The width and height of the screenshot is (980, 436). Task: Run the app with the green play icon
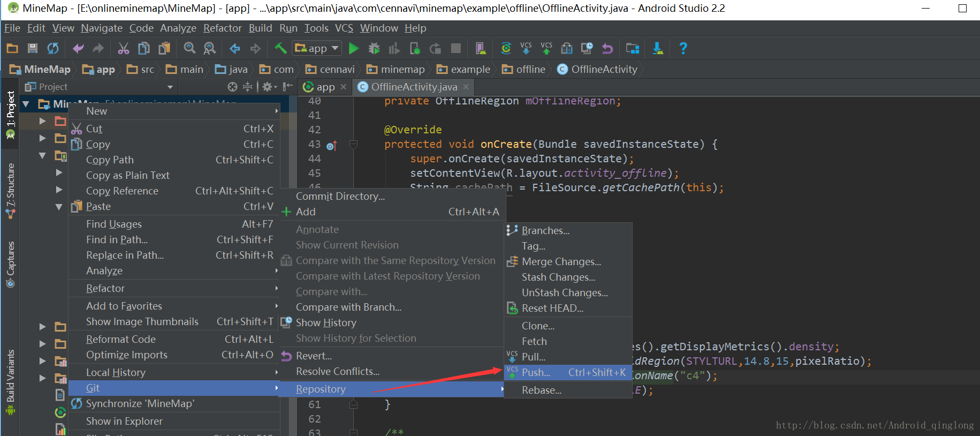354,49
